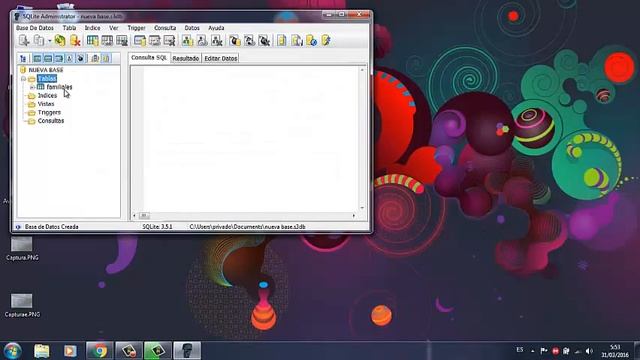Image resolution: width=640 pixels, height=360 pixels.
Task: Click the Open Database toolbar icon
Action: 39,40
